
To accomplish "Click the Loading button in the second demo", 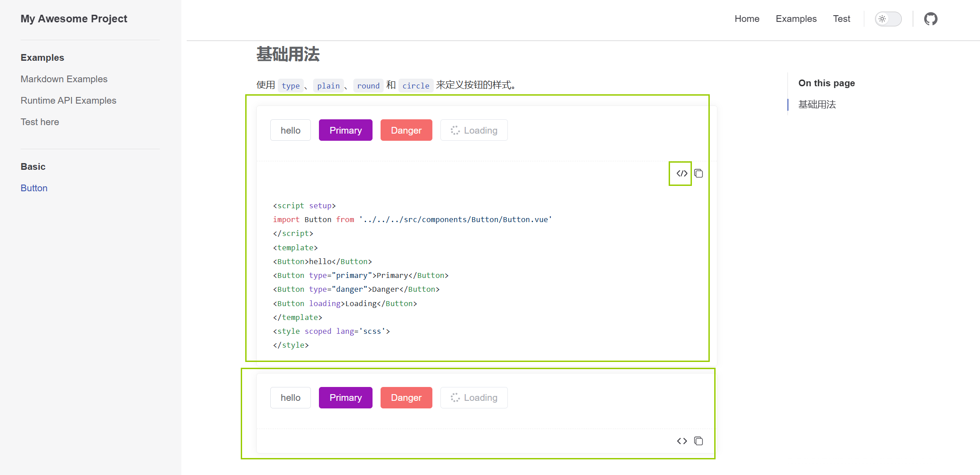I will [x=474, y=398].
